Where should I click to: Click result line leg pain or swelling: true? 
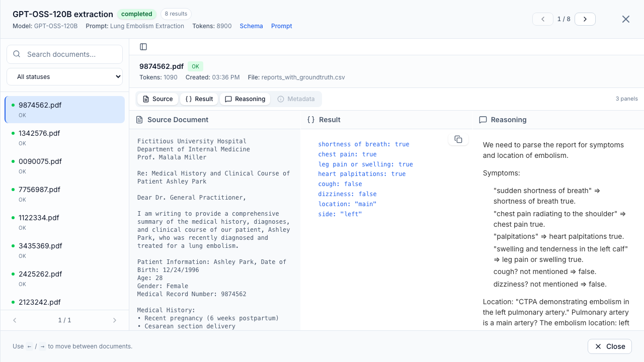click(x=365, y=164)
